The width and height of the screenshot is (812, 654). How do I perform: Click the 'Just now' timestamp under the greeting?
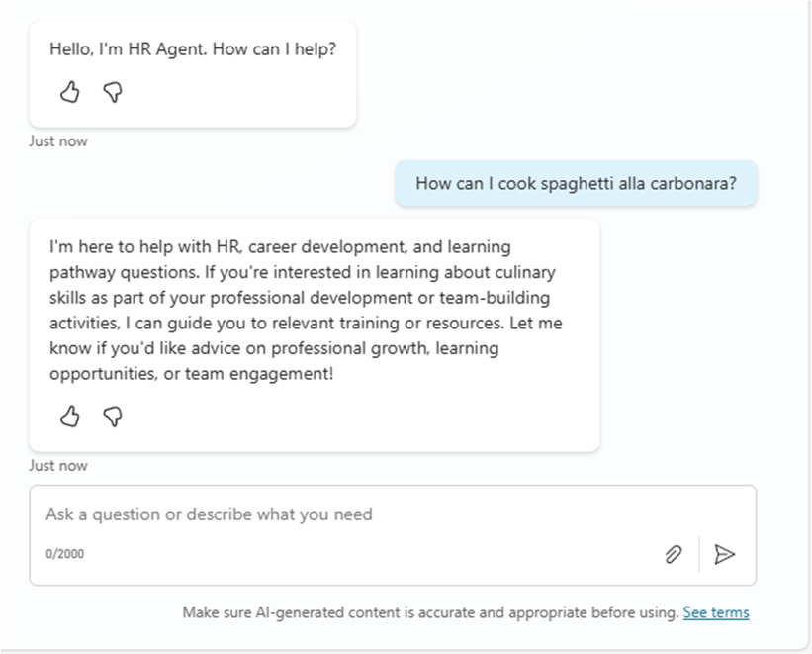pos(57,140)
